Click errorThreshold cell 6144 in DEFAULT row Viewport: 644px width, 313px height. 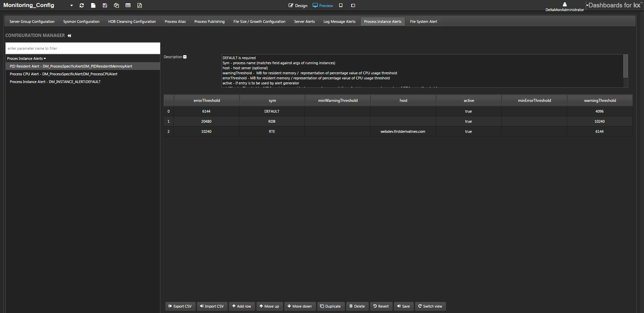click(206, 111)
